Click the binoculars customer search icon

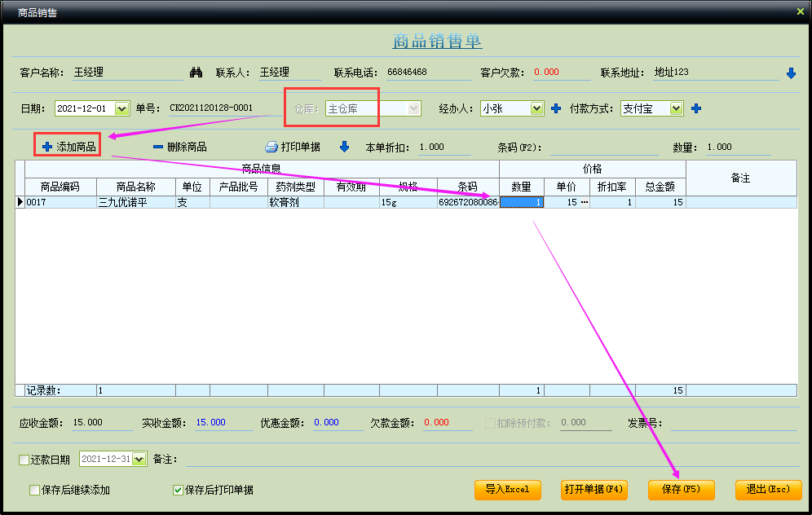[196, 73]
